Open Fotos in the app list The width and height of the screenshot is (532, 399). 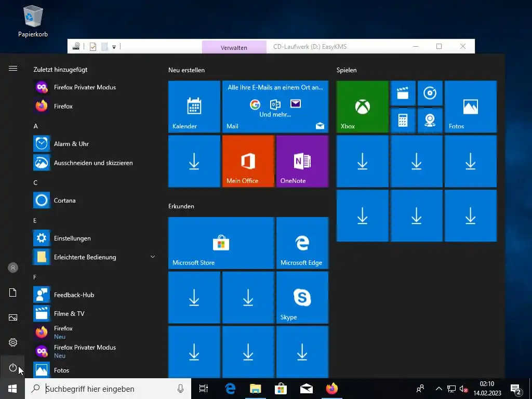click(95, 370)
